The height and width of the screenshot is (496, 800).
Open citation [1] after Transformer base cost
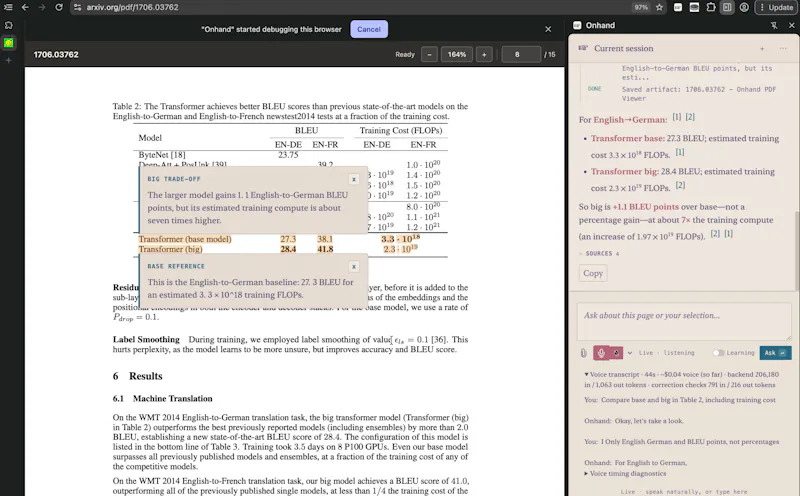point(680,152)
